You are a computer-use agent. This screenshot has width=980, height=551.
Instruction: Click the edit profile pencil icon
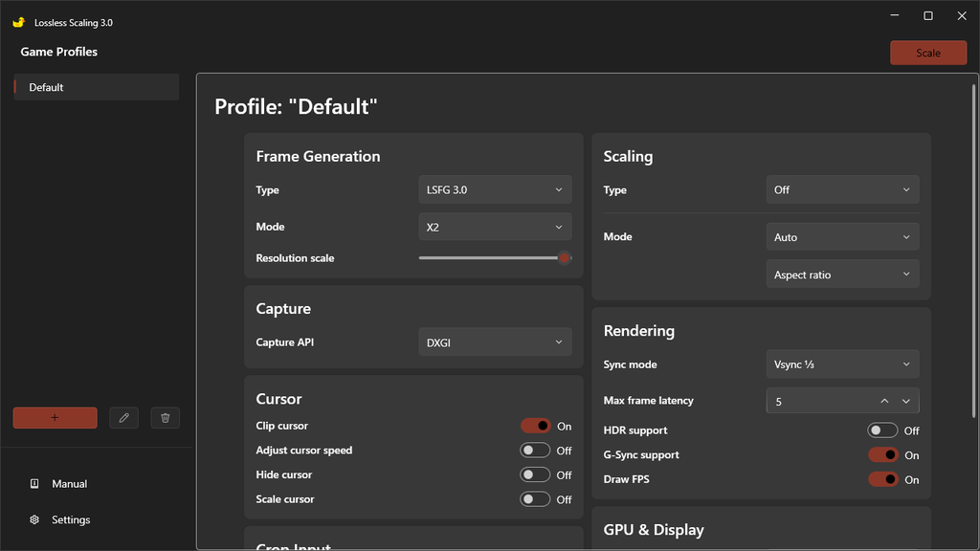(123, 418)
